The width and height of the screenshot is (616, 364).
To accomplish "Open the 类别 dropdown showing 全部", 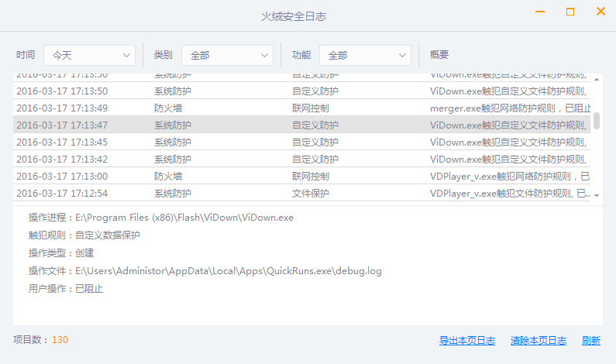I will pyautogui.click(x=227, y=55).
